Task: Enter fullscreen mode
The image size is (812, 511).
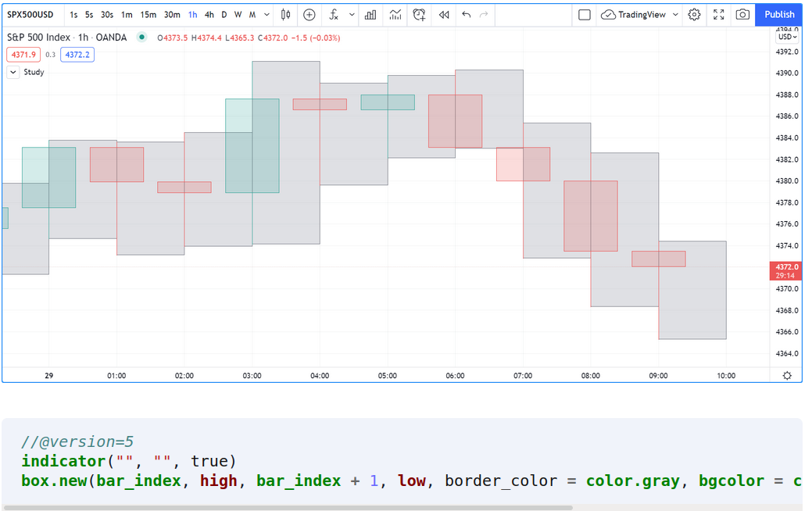Action: (x=719, y=15)
